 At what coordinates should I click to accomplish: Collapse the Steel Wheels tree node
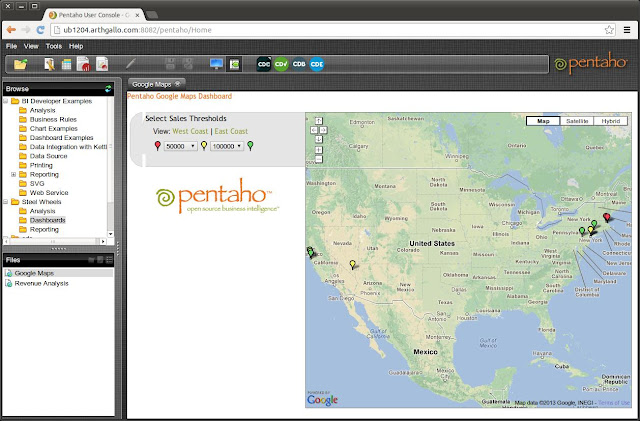point(6,202)
